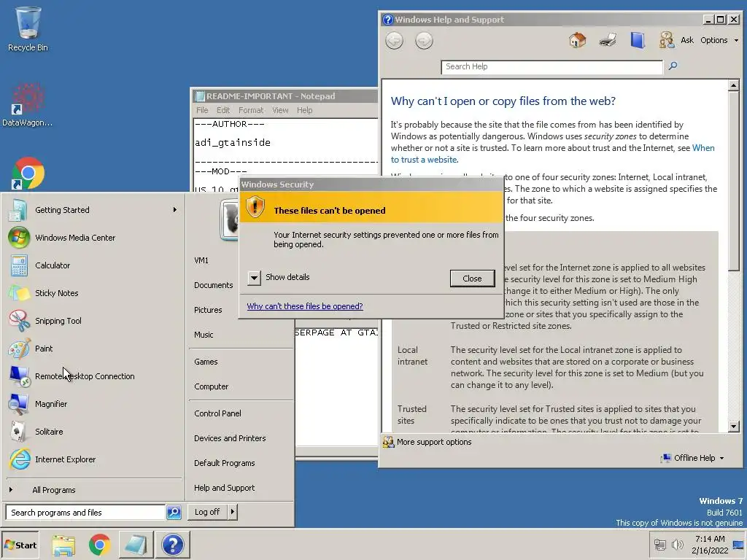Go to Help and Support home

point(578,40)
